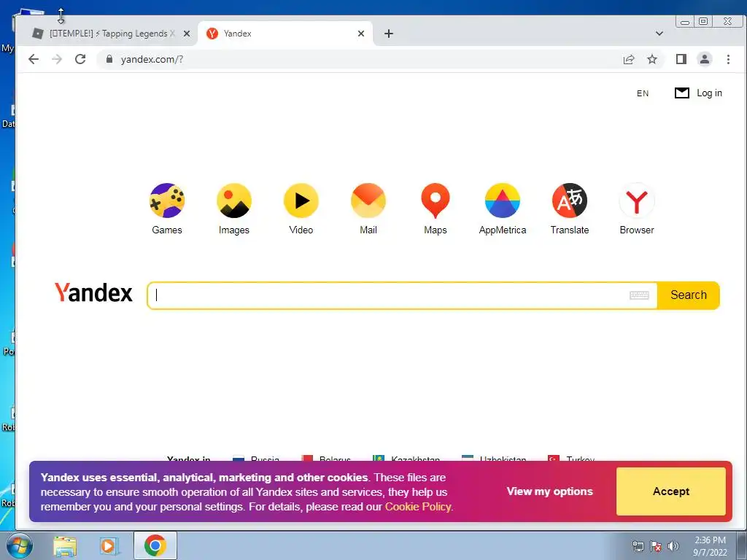The width and height of the screenshot is (747, 560).
Task: Accept the cookies banner
Action: (x=671, y=491)
